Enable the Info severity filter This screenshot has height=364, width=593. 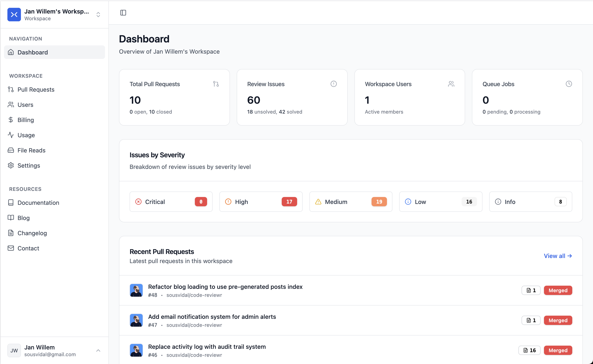[530, 202]
